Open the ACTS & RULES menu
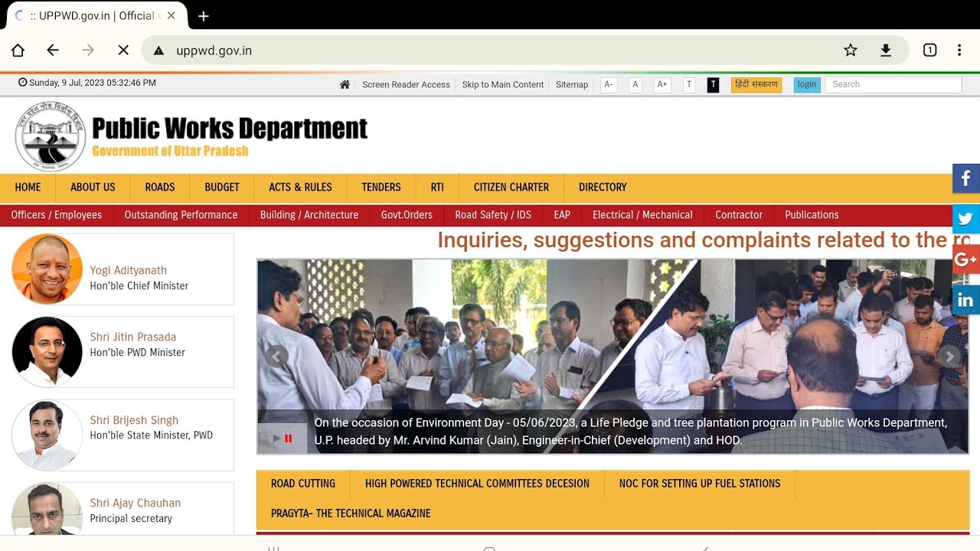980x551 pixels. (x=300, y=187)
